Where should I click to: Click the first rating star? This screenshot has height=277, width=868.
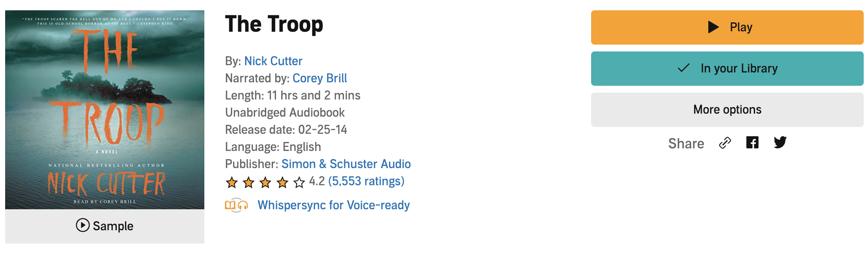coord(232,183)
